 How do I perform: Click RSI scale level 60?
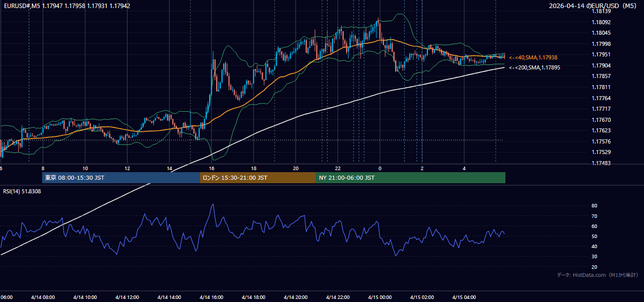coord(595,226)
